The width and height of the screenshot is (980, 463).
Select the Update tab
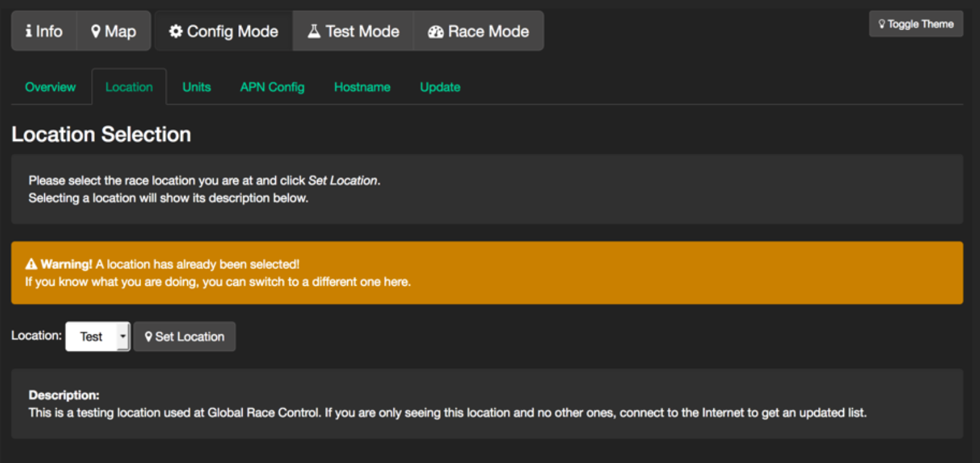point(440,87)
